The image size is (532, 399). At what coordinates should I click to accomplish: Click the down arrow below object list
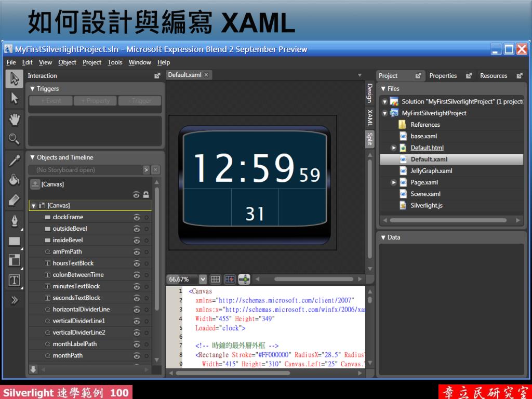click(x=33, y=369)
